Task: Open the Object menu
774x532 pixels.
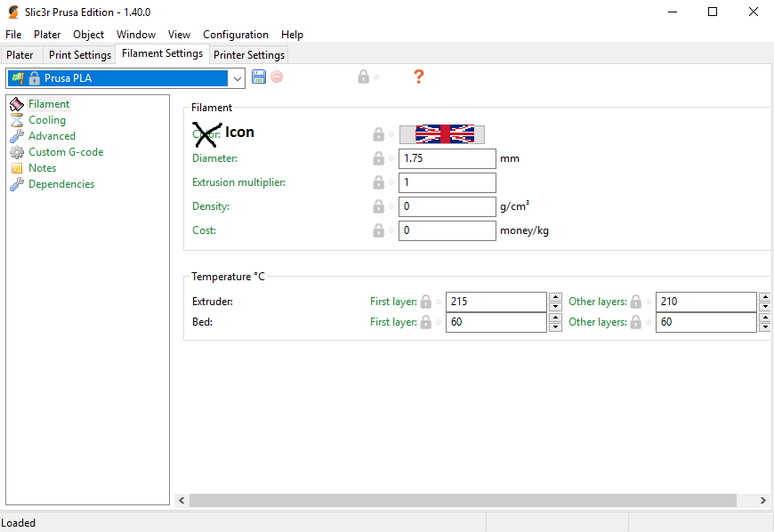Action: click(x=89, y=35)
